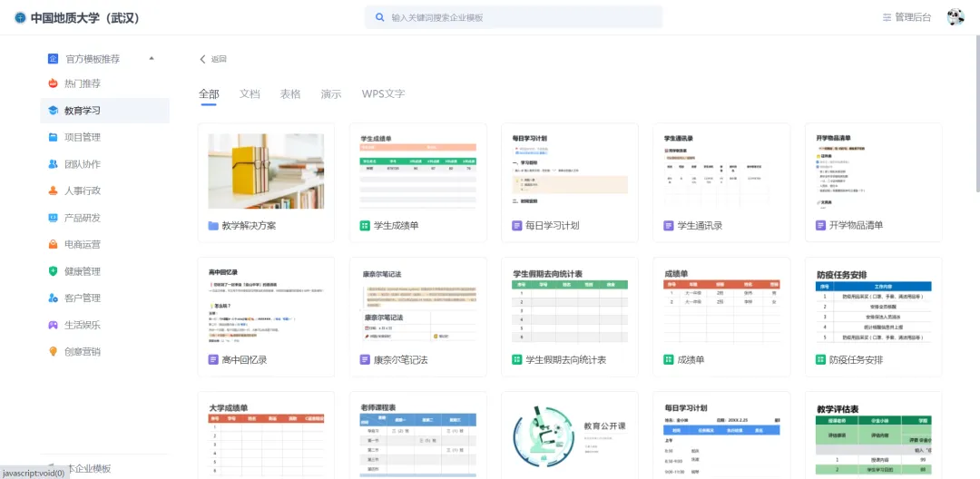Viewport: 980px width, 479px height.
Task: Collapse the 官方模板推荐 section arrow
Action: [152, 59]
